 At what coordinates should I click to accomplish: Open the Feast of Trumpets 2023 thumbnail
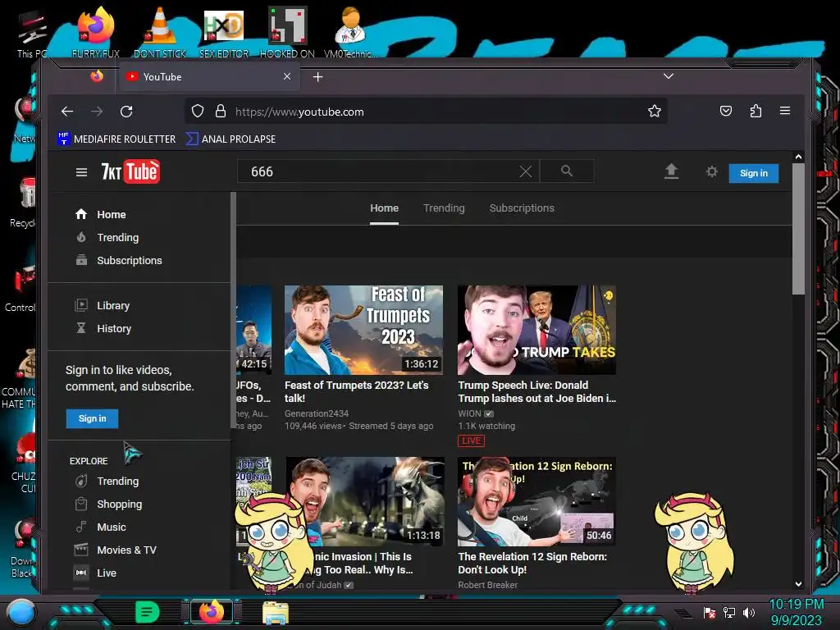[363, 330]
